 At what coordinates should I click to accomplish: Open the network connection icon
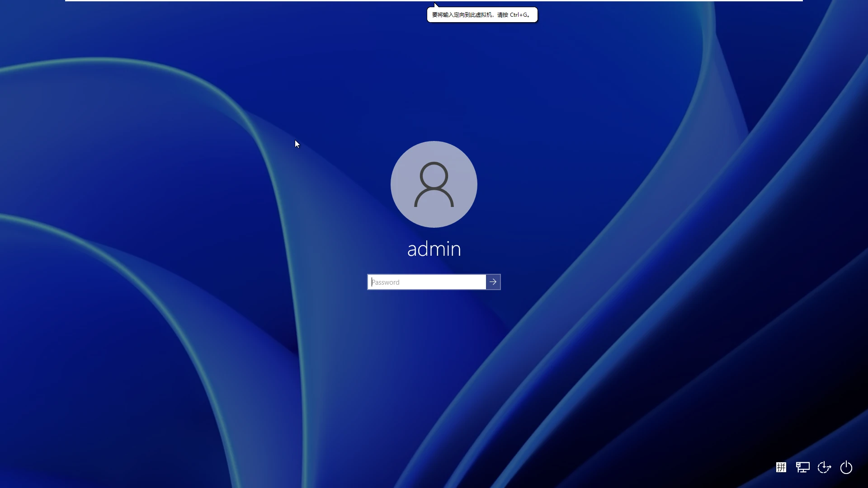pos(803,467)
